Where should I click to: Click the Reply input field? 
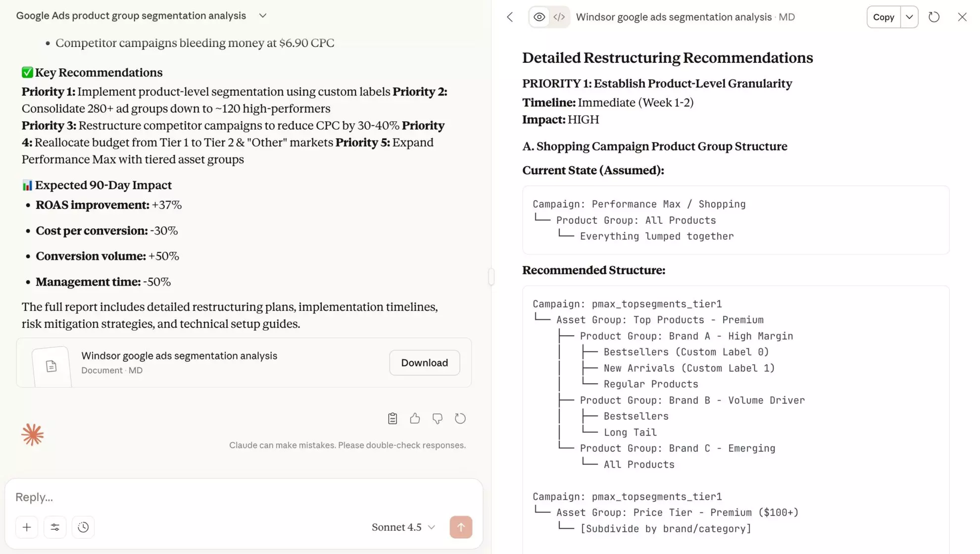point(198,497)
